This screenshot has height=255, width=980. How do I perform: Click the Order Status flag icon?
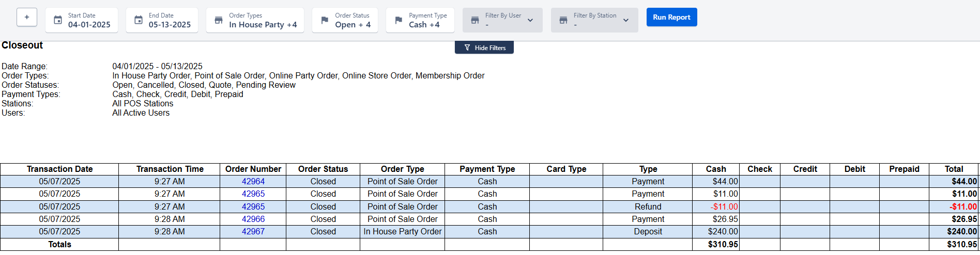pos(325,20)
